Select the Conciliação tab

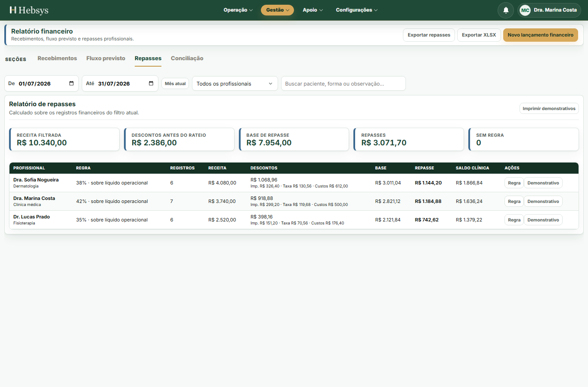[187, 58]
